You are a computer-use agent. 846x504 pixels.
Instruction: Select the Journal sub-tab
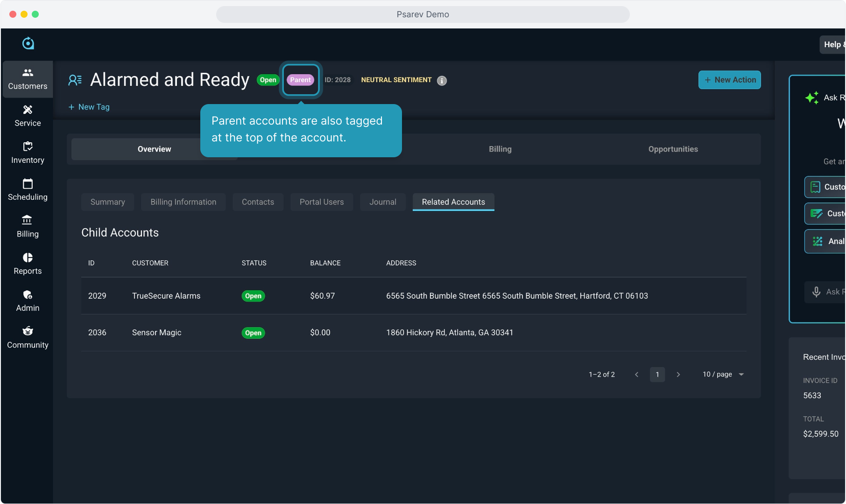click(382, 202)
